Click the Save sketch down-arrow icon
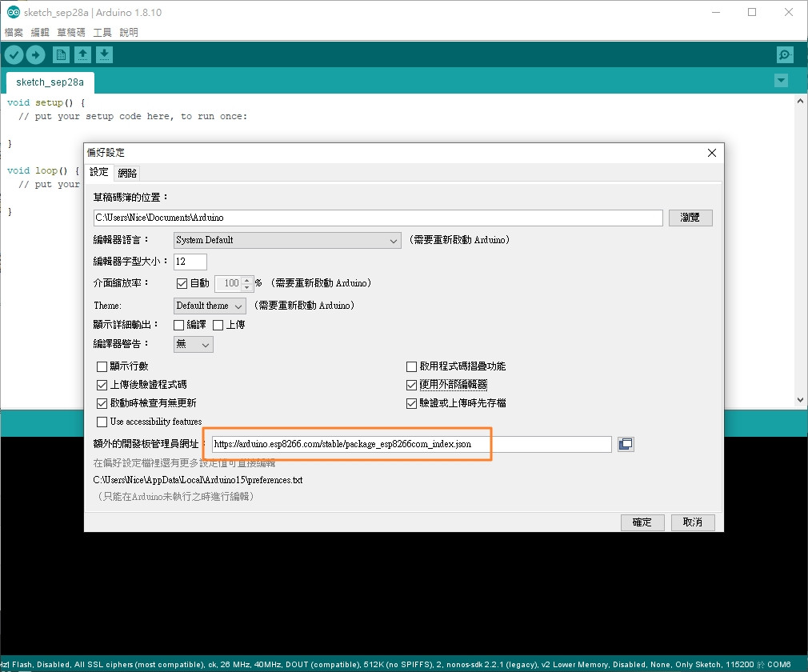The width and height of the screenshot is (808, 672). [x=104, y=54]
